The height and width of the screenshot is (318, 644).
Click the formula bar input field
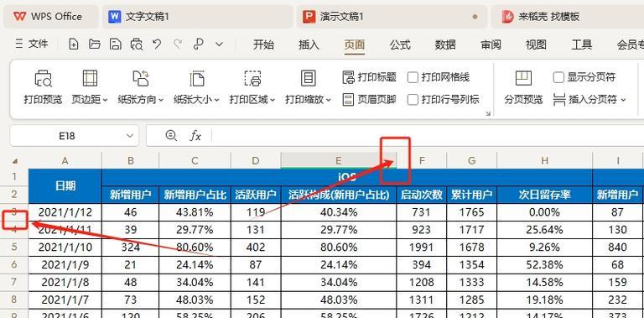(x=427, y=136)
